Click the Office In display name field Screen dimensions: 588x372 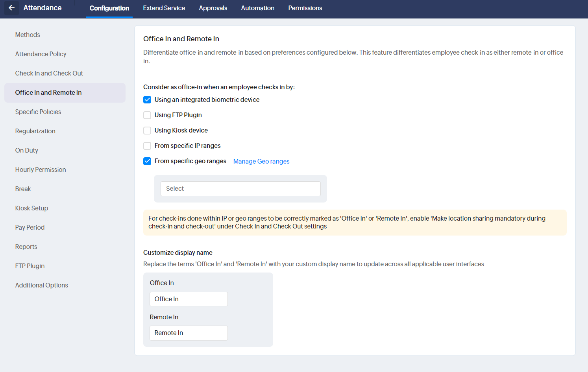coord(189,299)
